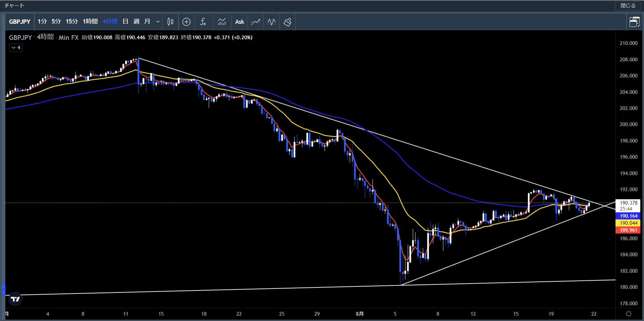644x321 pixels.
Task: Open the GBPJPY symbol selector
Action: point(20,22)
